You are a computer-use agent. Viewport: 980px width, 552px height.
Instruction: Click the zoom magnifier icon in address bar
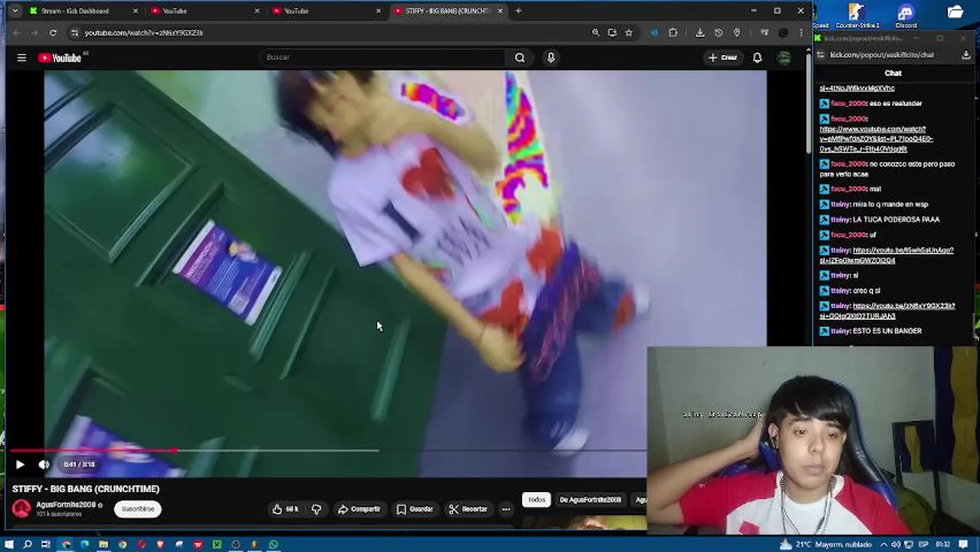click(x=595, y=33)
